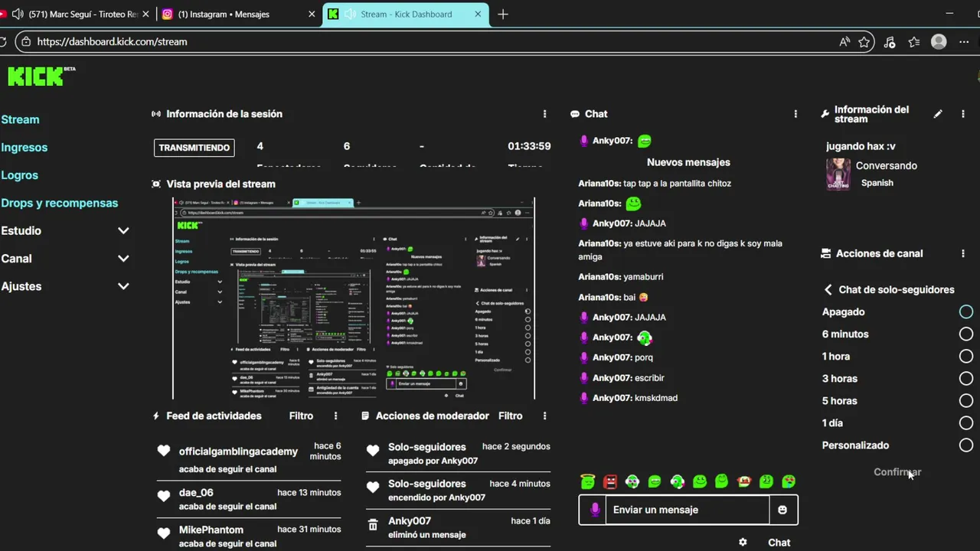Open Información del stream three-dot menu
Viewport: 980px width, 551px height.
point(963,114)
